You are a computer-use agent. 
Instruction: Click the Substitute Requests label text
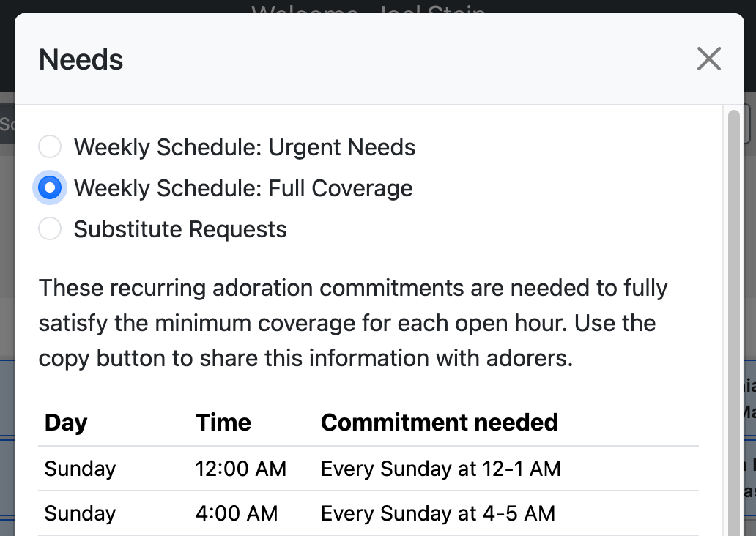(x=180, y=229)
